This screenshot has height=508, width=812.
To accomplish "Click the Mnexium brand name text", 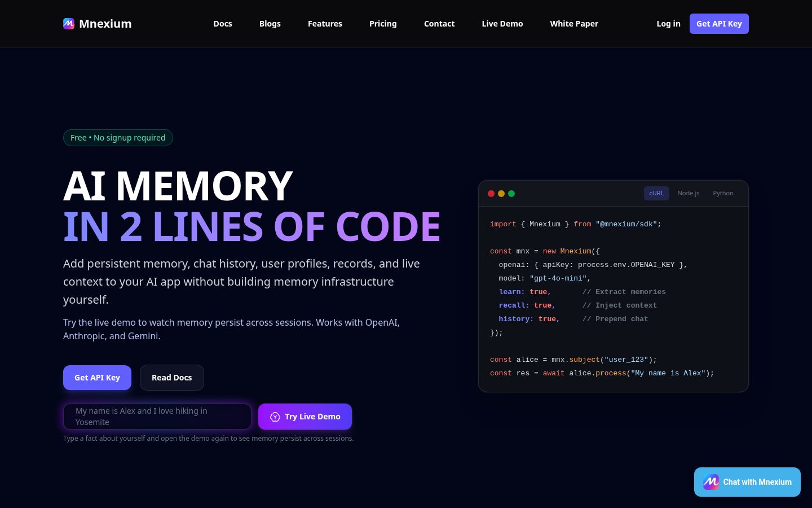I will pyautogui.click(x=105, y=24).
